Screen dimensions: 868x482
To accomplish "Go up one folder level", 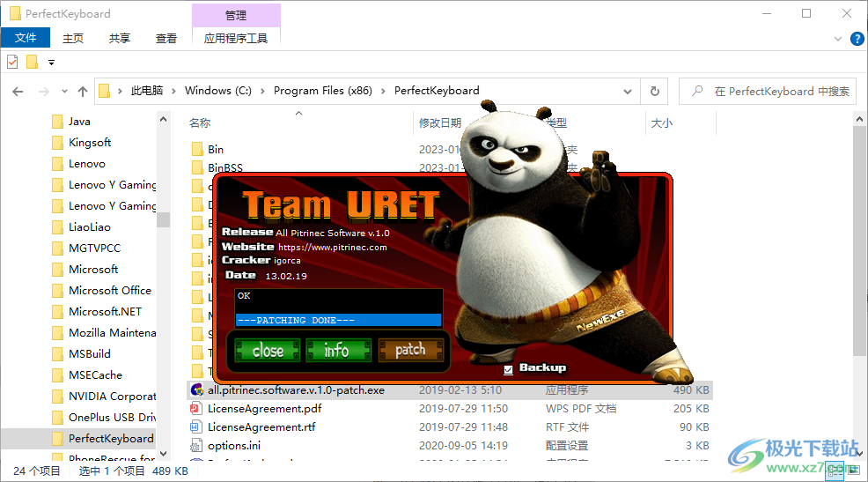I will point(83,92).
